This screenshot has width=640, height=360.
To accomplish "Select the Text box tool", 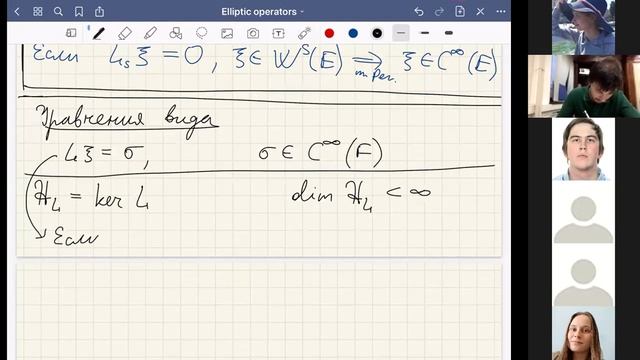I will click(278, 33).
